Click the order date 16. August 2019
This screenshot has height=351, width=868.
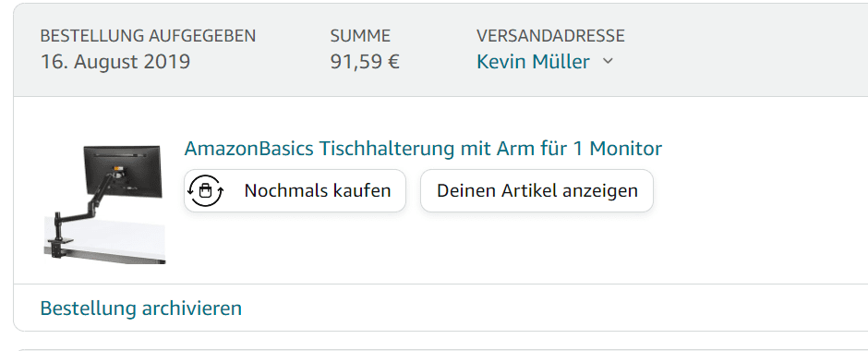click(x=115, y=62)
